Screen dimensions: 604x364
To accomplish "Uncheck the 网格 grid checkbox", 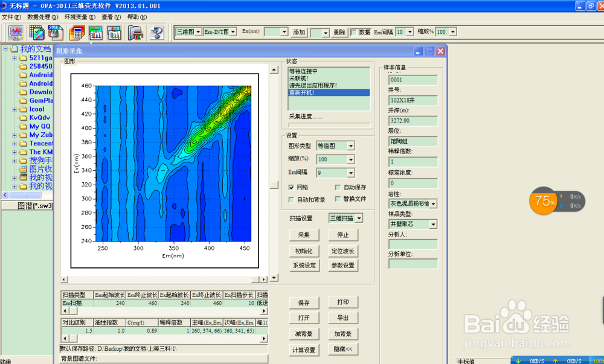I will (x=291, y=187).
